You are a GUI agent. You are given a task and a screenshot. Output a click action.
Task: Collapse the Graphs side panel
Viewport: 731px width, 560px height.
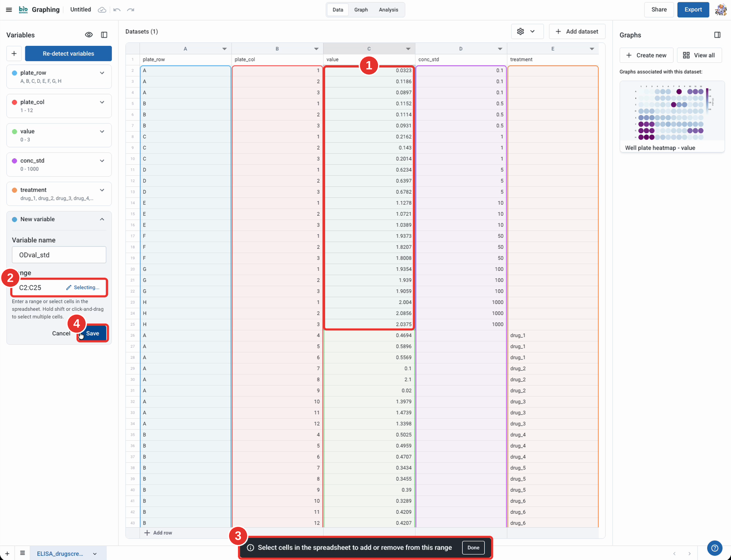coord(717,35)
